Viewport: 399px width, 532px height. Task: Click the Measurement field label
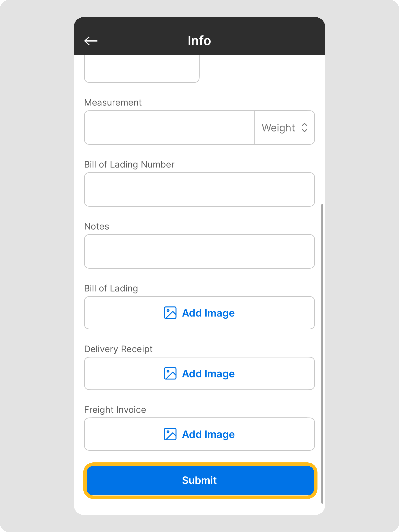click(x=113, y=102)
